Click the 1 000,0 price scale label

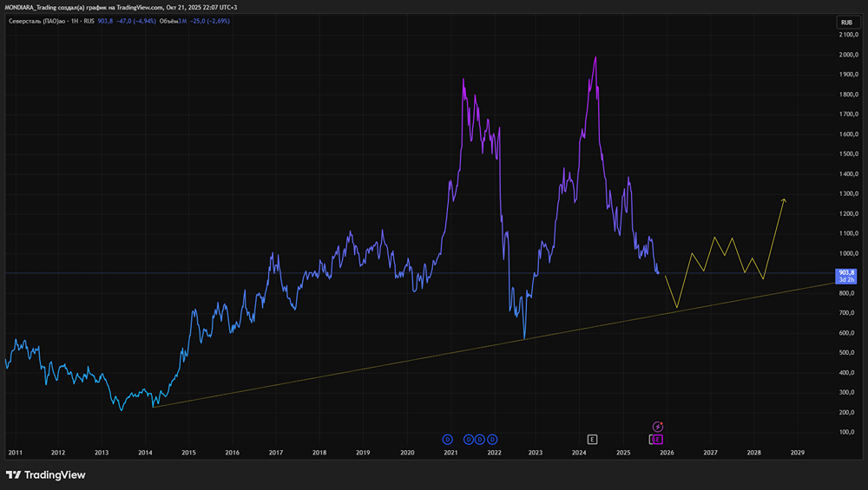pos(849,254)
